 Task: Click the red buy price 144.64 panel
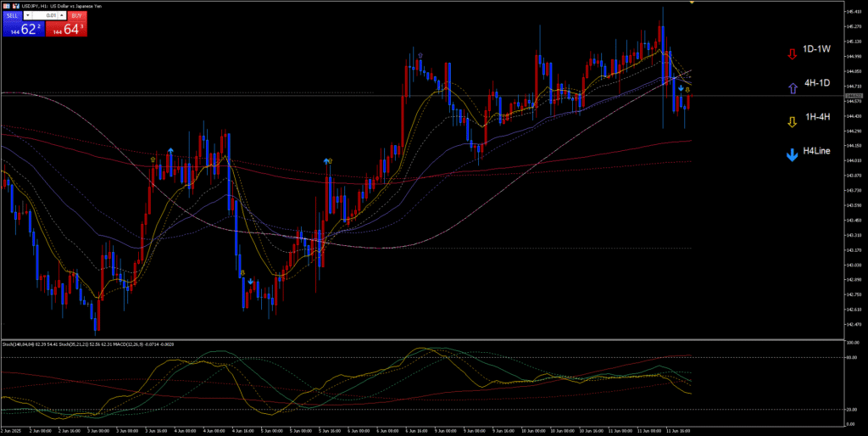click(x=66, y=30)
